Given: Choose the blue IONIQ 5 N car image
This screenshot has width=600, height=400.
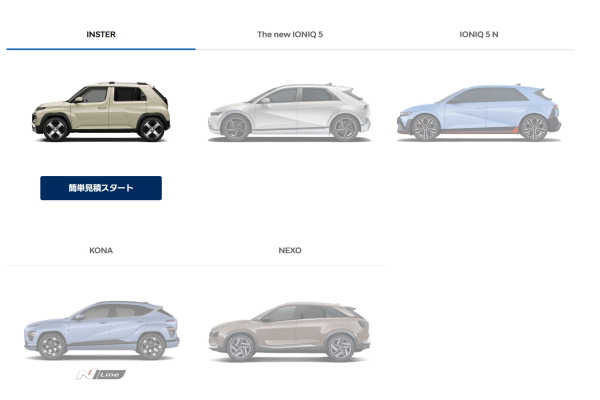Looking at the screenshot, I should coord(479,112).
